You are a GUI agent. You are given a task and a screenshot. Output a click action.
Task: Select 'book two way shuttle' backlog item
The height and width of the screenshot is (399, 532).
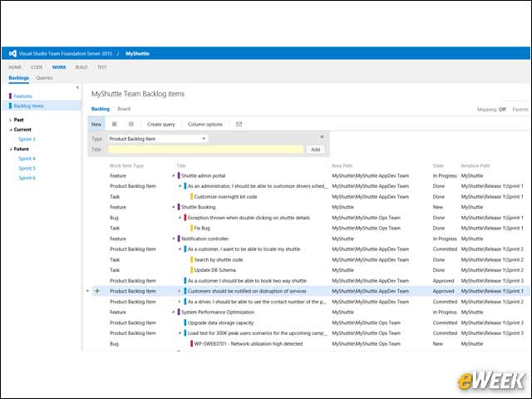tap(247, 281)
